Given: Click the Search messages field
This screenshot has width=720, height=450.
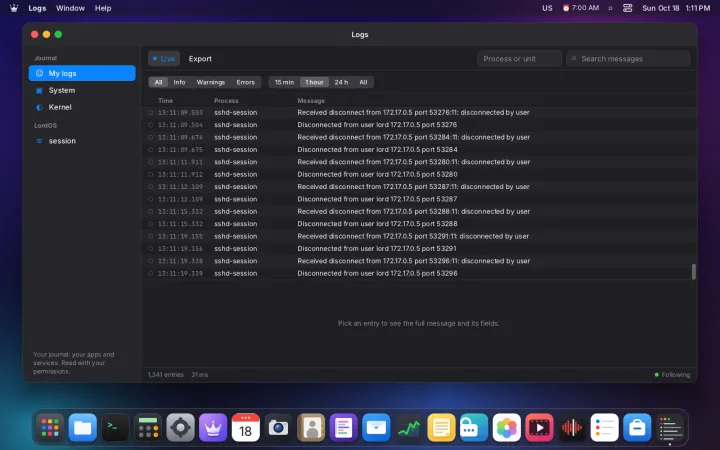Looking at the screenshot, I should coord(628,59).
